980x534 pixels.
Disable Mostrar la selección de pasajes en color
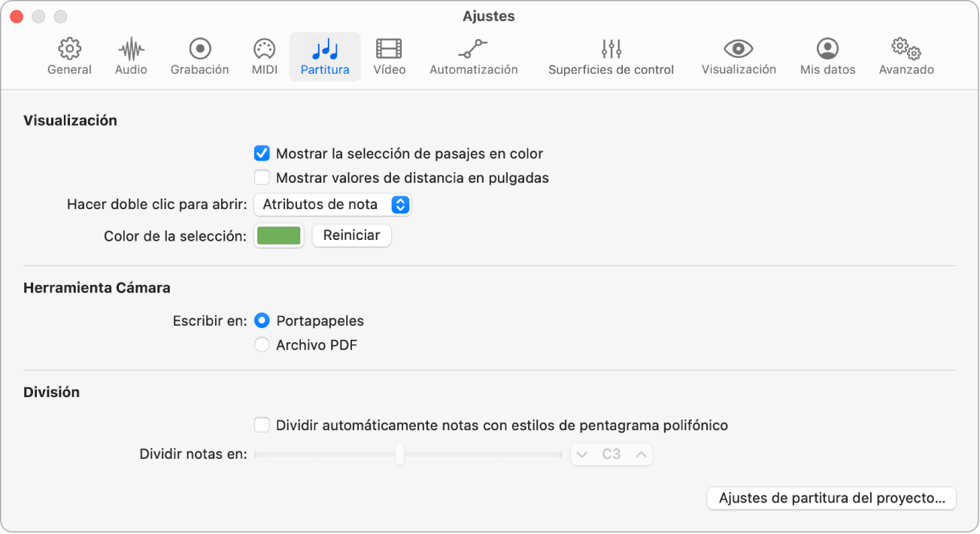(262, 154)
